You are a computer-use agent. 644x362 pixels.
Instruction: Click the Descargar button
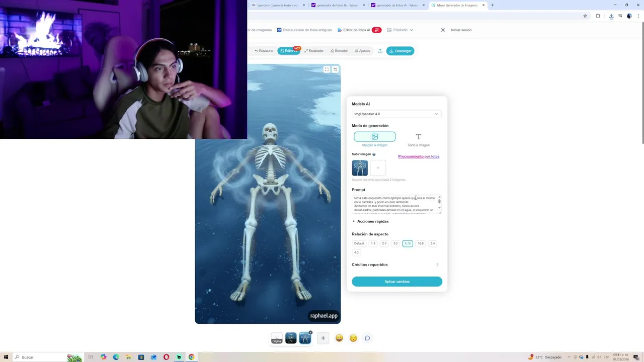400,51
